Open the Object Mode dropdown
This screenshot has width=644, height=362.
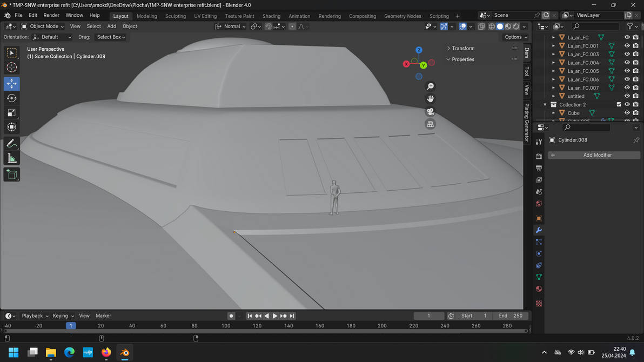[x=43, y=26]
